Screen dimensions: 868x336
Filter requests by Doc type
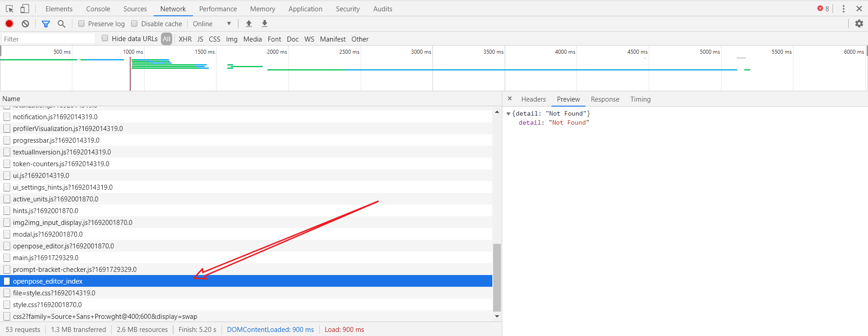click(293, 39)
